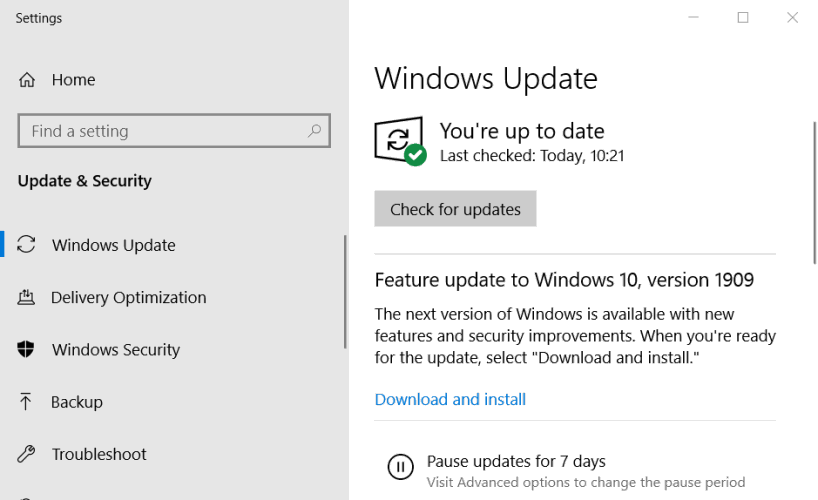Click the Windows Security shield icon
This screenshot has height=500, width=818.
pos(27,350)
